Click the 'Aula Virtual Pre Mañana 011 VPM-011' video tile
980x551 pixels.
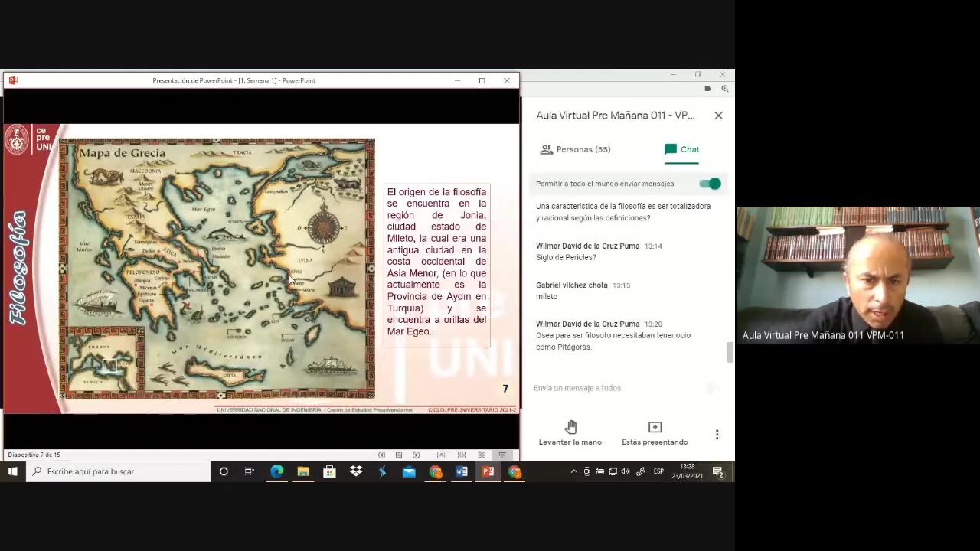(x=857, y=275)
